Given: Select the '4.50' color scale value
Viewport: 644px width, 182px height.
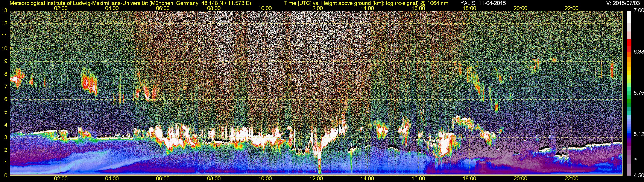Looking at the screenshot, I should pos(639,176).
